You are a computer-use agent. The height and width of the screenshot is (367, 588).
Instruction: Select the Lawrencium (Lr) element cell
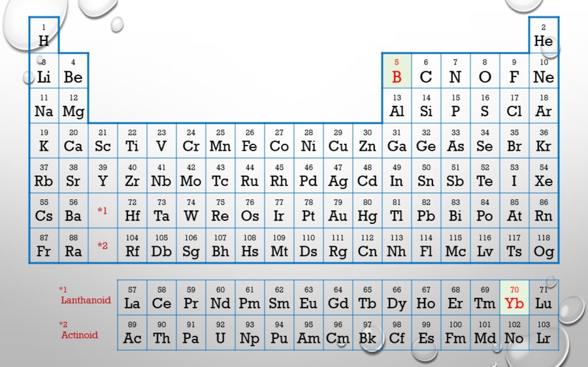544,332
